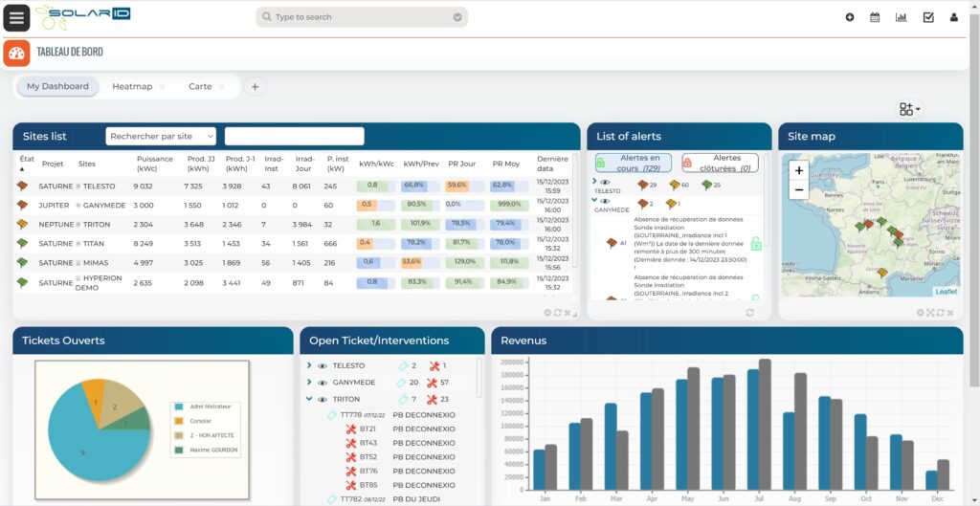980x506 pixels.
Task: Toggle the eye icon for TELESTO alerts
Action: click(x=605, y=182)
